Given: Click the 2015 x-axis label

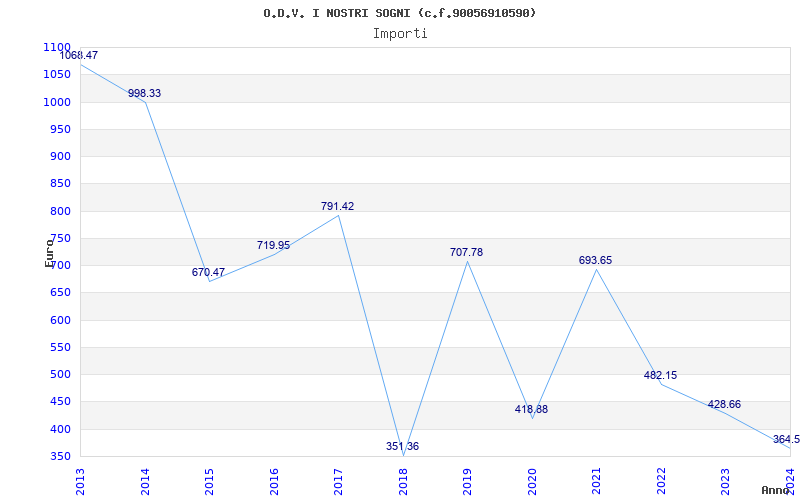Looking at the screenshot, I should (209, 482).
